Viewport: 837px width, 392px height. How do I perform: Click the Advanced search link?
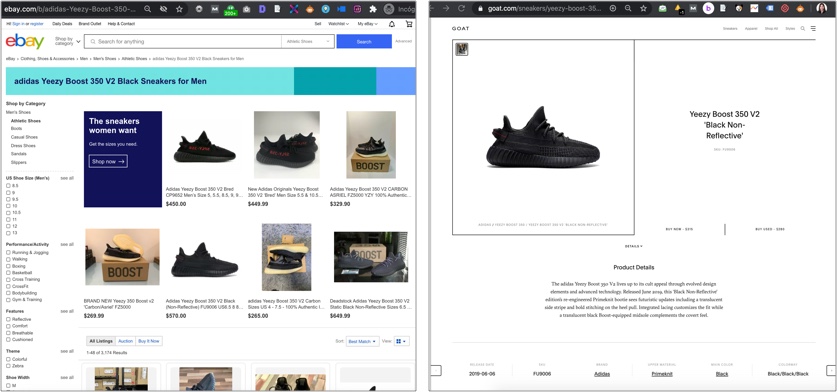(404, 41)
